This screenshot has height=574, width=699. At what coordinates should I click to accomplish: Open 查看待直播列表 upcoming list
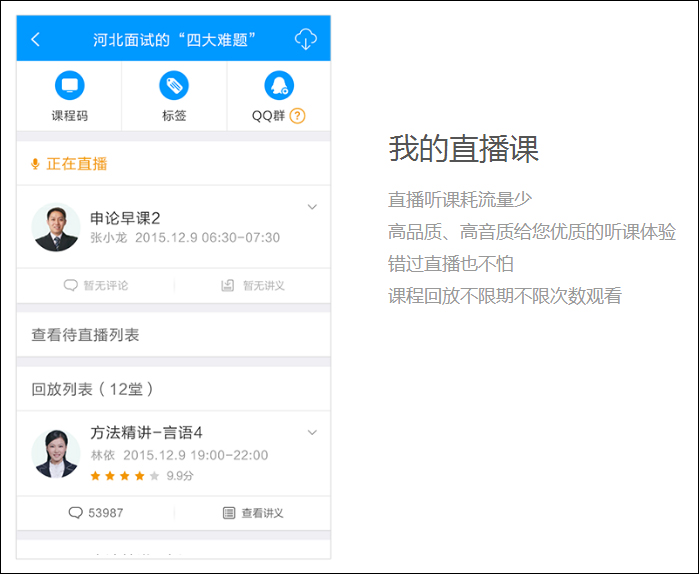[x=85, y=335]
